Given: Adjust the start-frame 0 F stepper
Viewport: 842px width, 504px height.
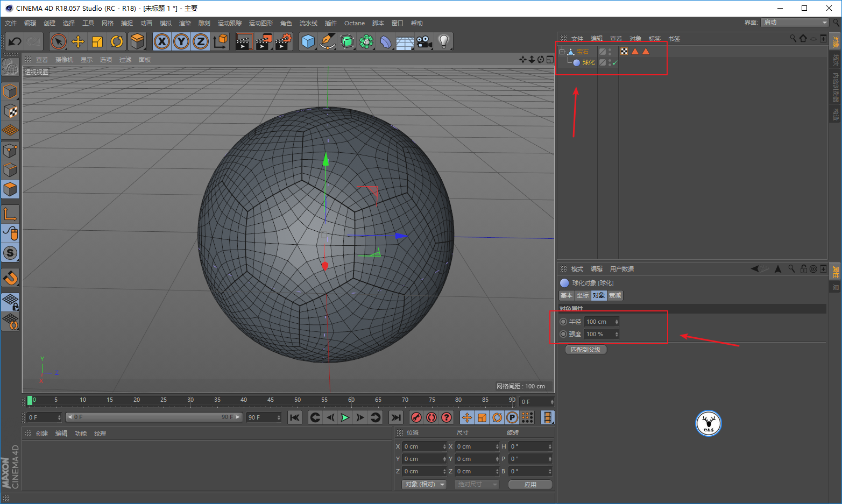Looking at the screenshot, I should (x=59, y=417).
